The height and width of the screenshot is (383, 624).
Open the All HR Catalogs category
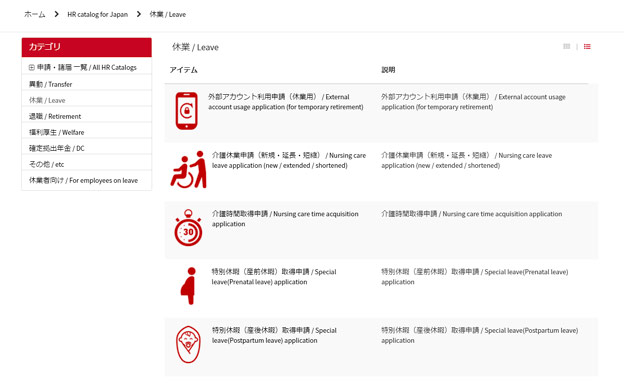pyautogui.click(x=87, y=68)
